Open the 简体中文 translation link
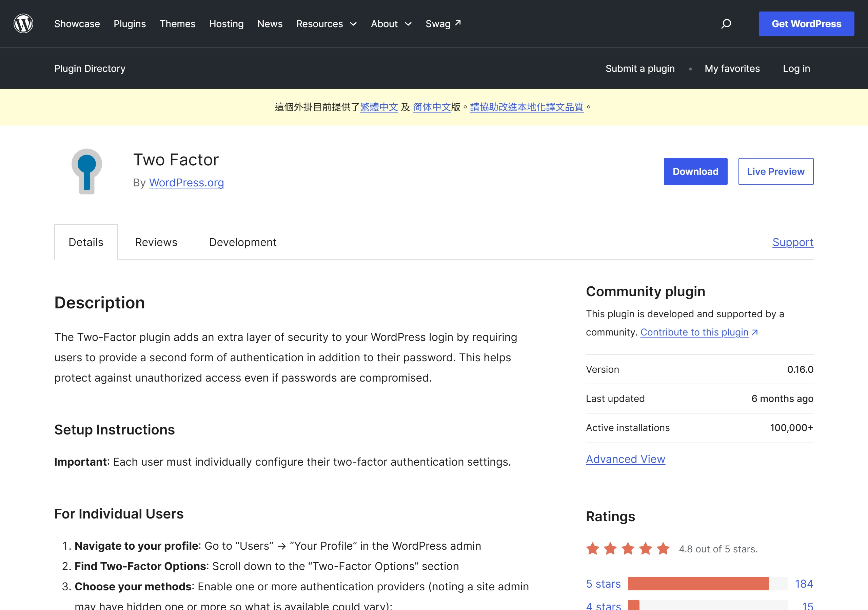 432,107
